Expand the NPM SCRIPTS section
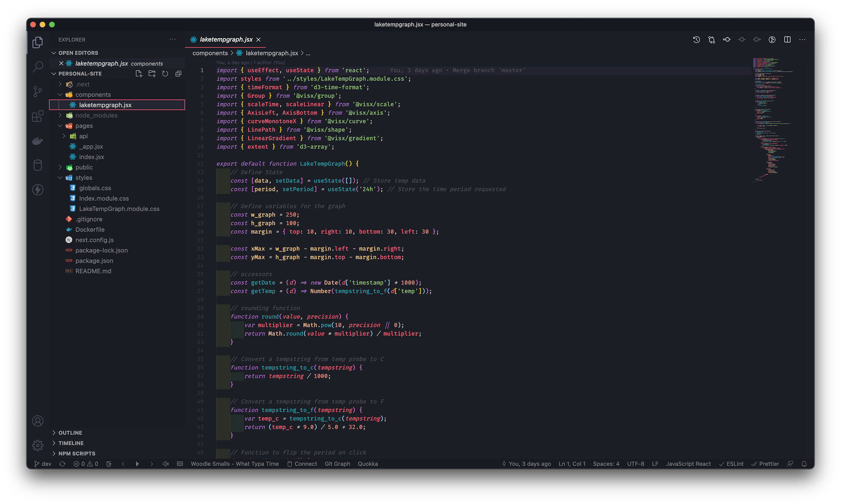Image resolution: width=841 pixels, height=504 pixels. (76, 454)
